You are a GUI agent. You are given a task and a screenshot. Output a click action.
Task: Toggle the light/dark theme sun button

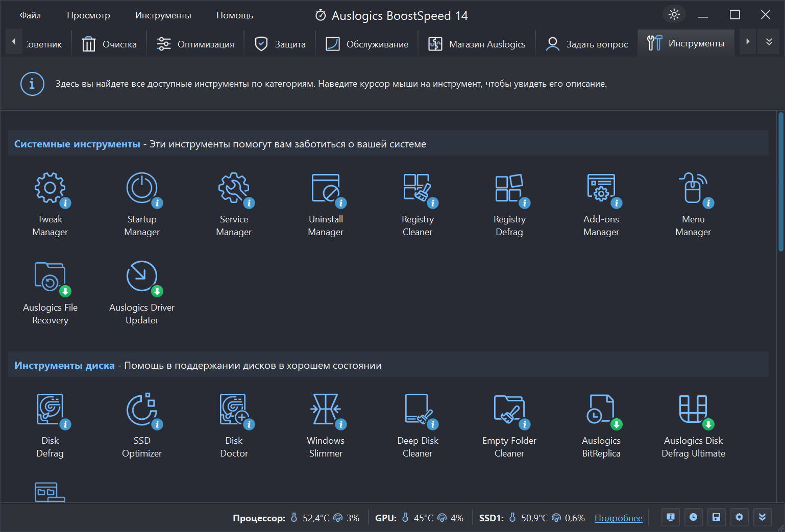[674, 14]
